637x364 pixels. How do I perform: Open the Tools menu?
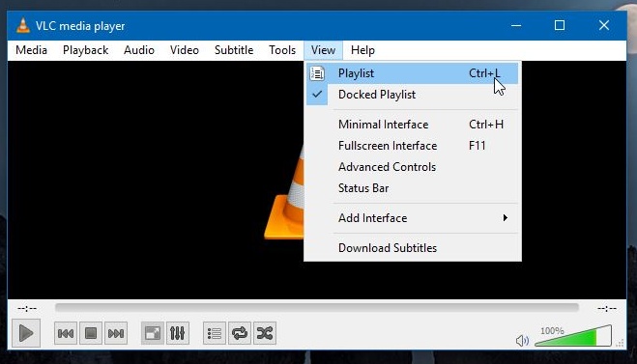coord(282,50)
